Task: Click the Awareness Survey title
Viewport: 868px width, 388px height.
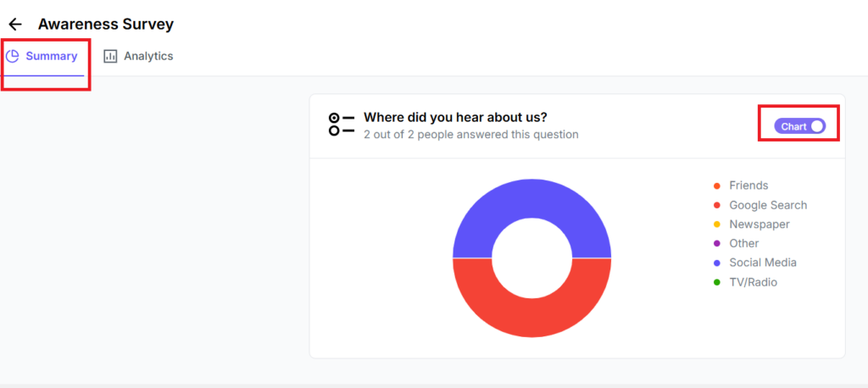Action: pos(106,25)
